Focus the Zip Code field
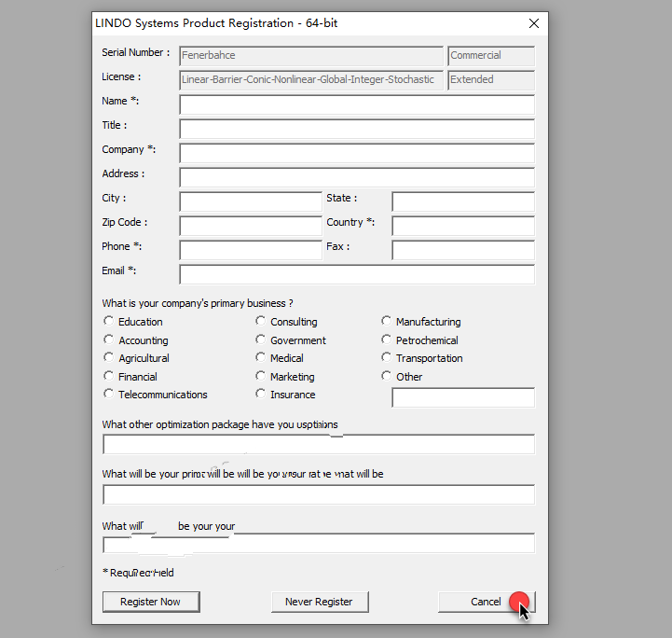The image size is (672, 638). 251,226
